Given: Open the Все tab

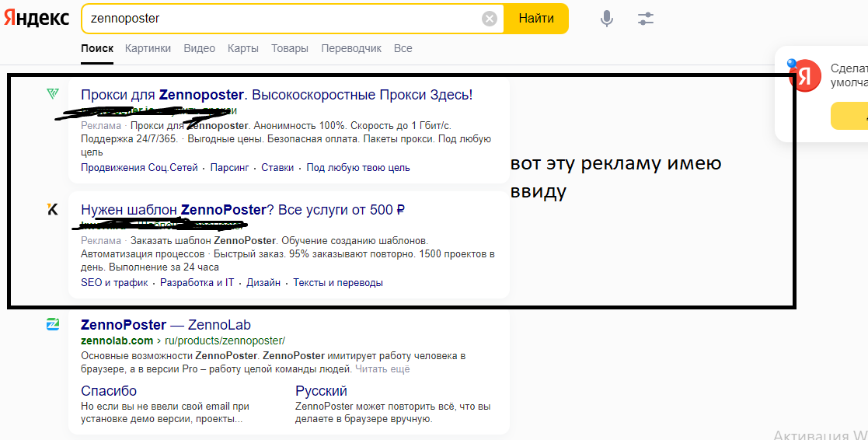Looking at the screenshot, I should [403, 48].
